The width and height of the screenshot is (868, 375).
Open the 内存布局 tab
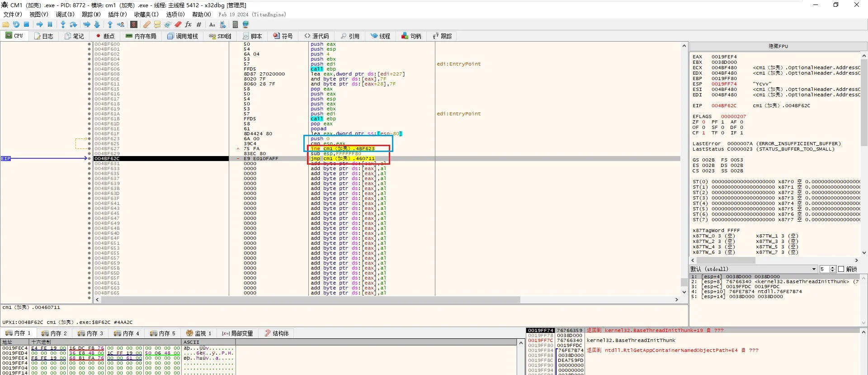141,36
